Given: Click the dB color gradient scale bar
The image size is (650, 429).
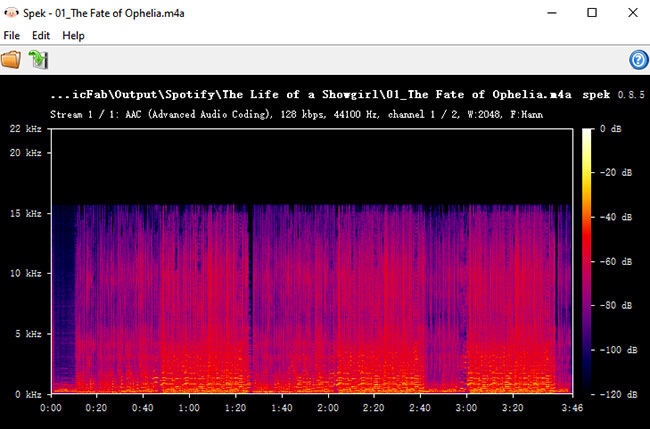Looking at the screenshot, I should click(x=587, y=261).
